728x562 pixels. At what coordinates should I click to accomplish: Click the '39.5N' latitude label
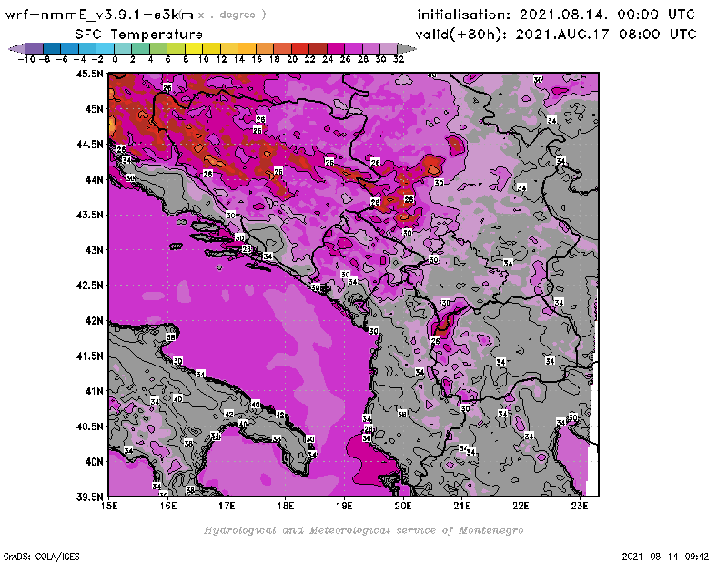click(89, 497)
